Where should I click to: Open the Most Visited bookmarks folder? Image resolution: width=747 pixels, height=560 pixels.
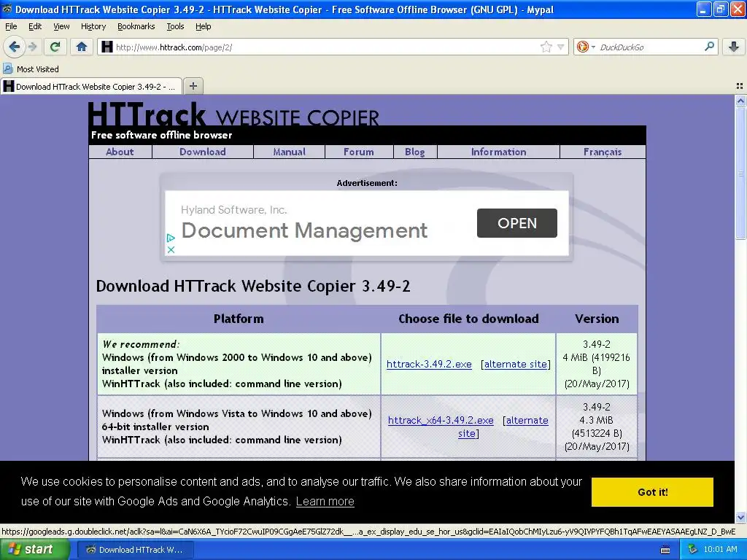click(31, 69)
